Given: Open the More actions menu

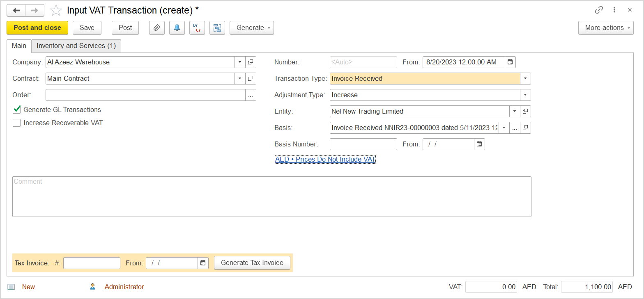Looking at the screenshot, I should [x=606, y=28].
